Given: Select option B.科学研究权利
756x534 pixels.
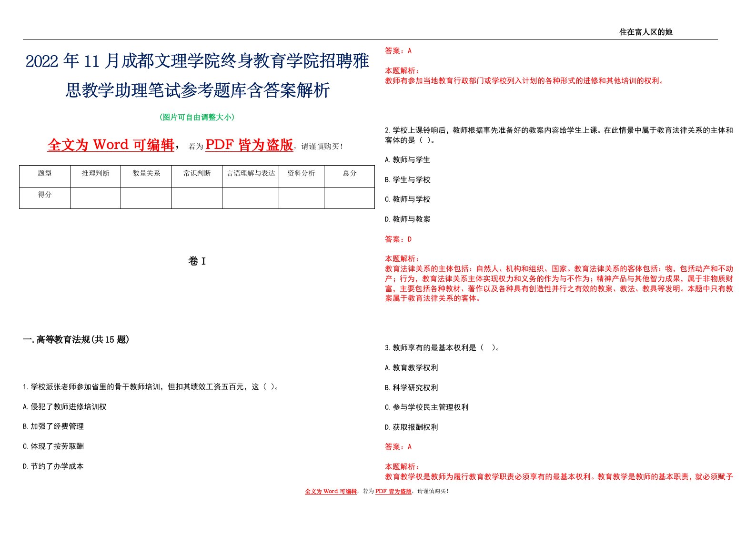Looking at the screenshot, I should 412,387.
